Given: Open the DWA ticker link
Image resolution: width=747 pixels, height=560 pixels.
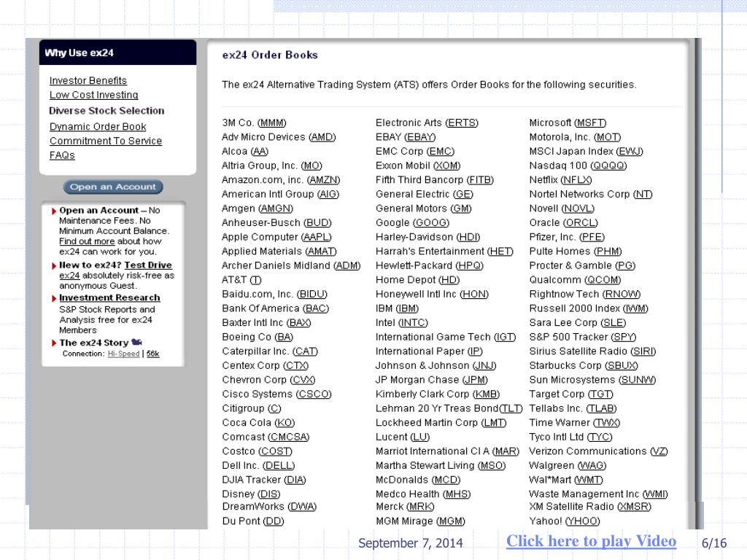Looking at the screenshot, I should pos(303,507).
